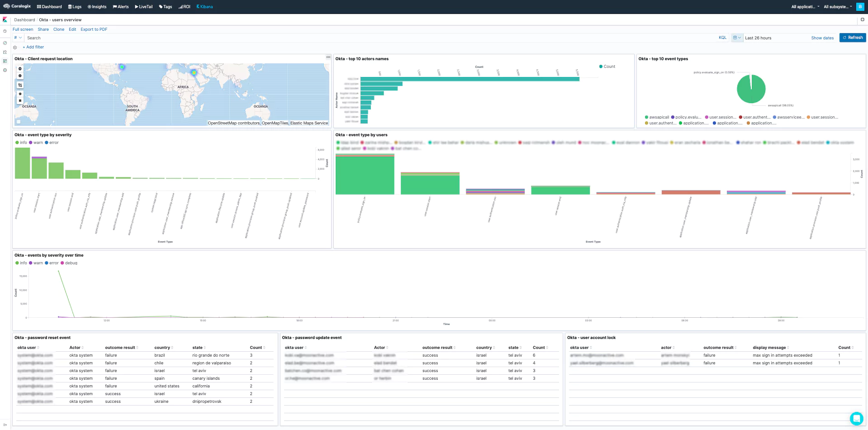Select the draw polygon map tool
The width and height of the screenshot is (868, 430).
pos(20,94)
